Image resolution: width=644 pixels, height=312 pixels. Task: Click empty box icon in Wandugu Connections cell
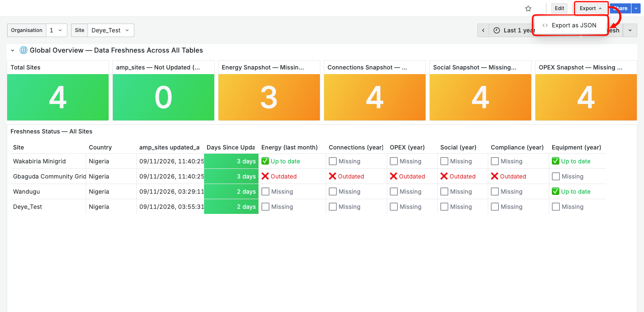coord(333,191)
